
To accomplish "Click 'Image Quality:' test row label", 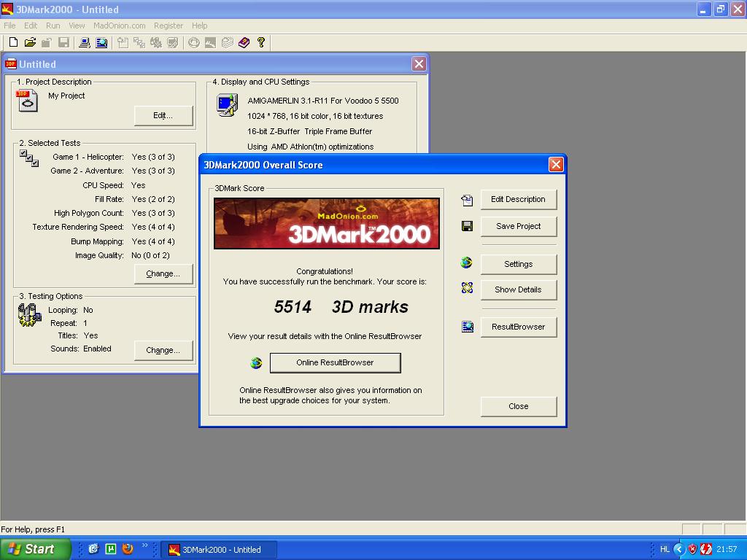I will [99, 255].
